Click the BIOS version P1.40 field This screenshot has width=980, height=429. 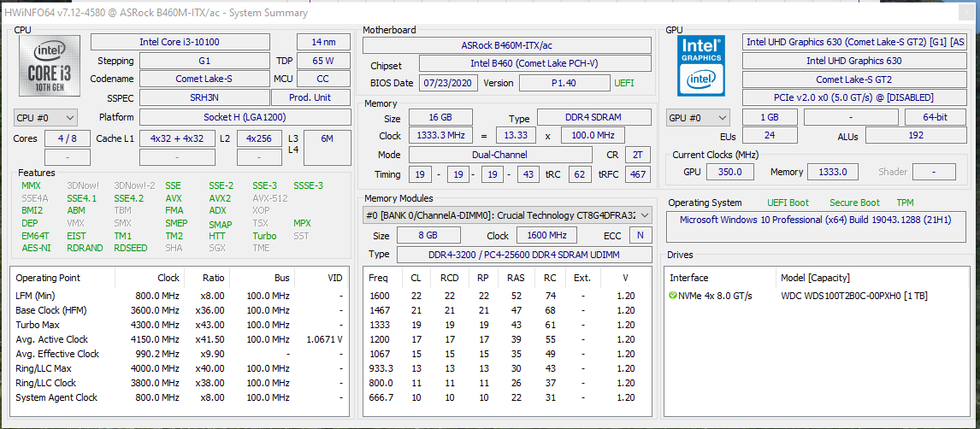pyautogui.click(x=564, y=83)
